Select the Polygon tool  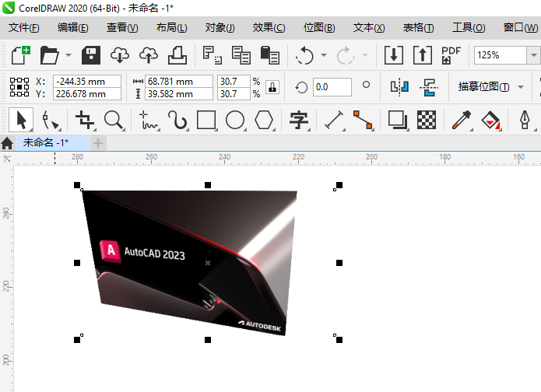tap(264, 120)
